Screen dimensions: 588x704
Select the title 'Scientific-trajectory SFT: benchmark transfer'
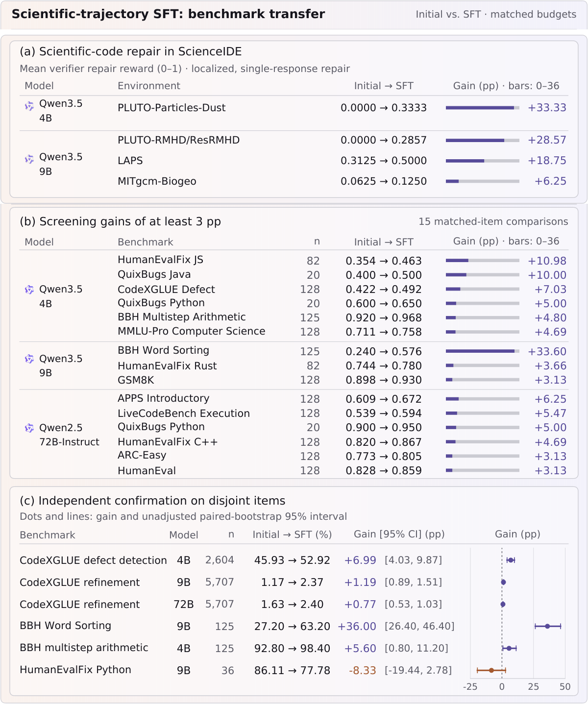click(x=168, y=14)
